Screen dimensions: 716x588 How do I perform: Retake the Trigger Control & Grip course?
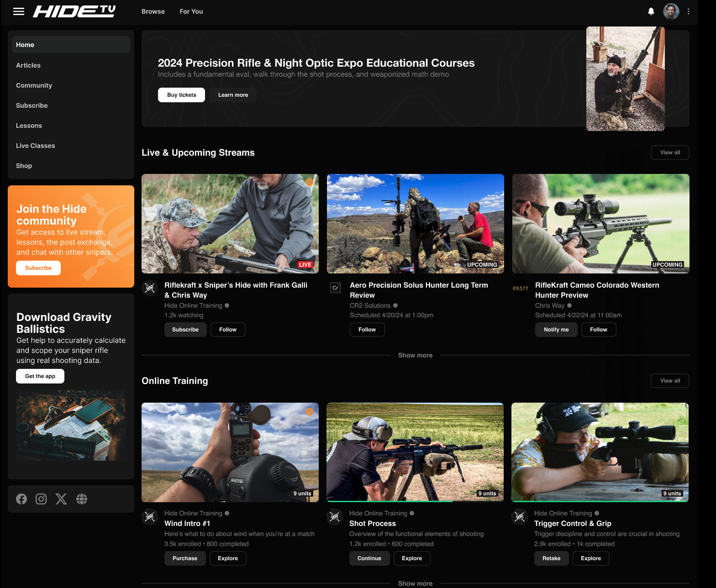pyautogui.click(x=552, y=558)
